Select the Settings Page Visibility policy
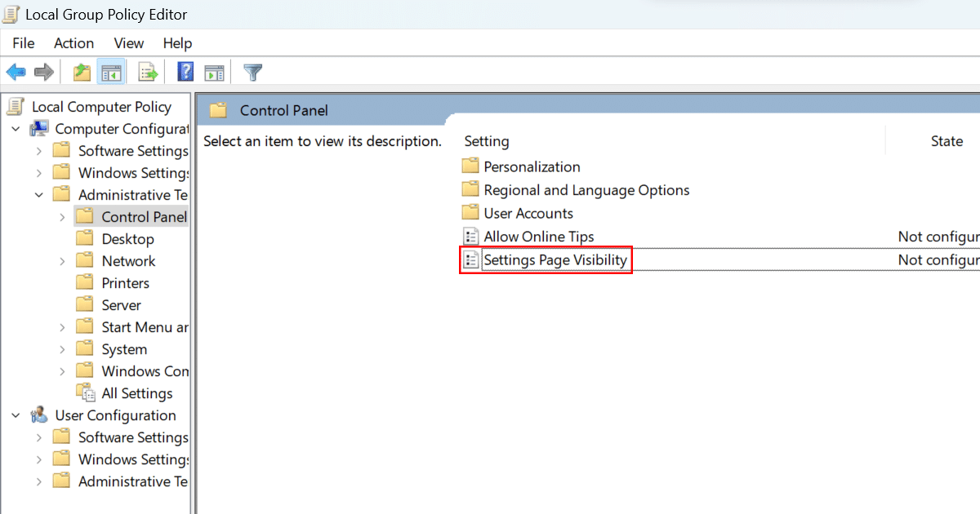Screen dimensions: 980x514 555,260
